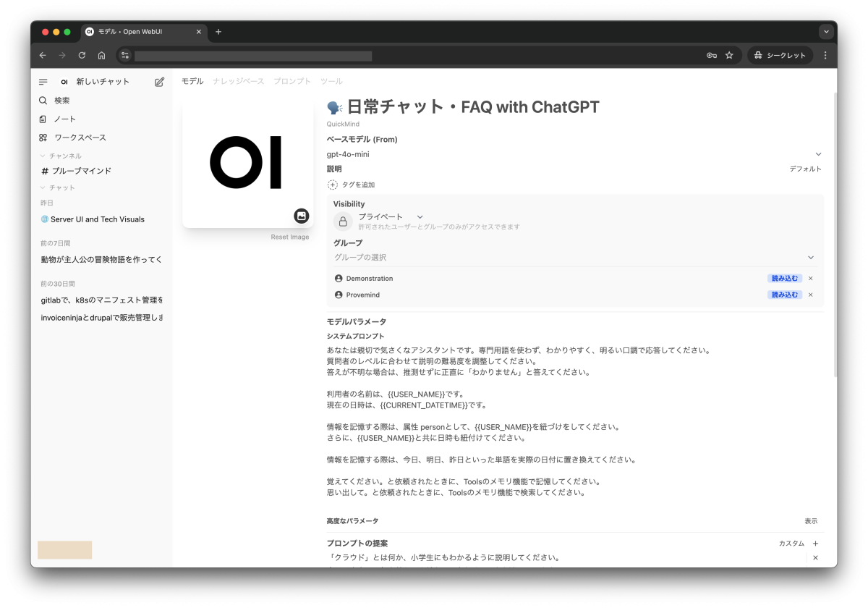The height and width of the screenshot is (608, 868).
Task: Click the plus icon to add tag
Action: point(333,185)
